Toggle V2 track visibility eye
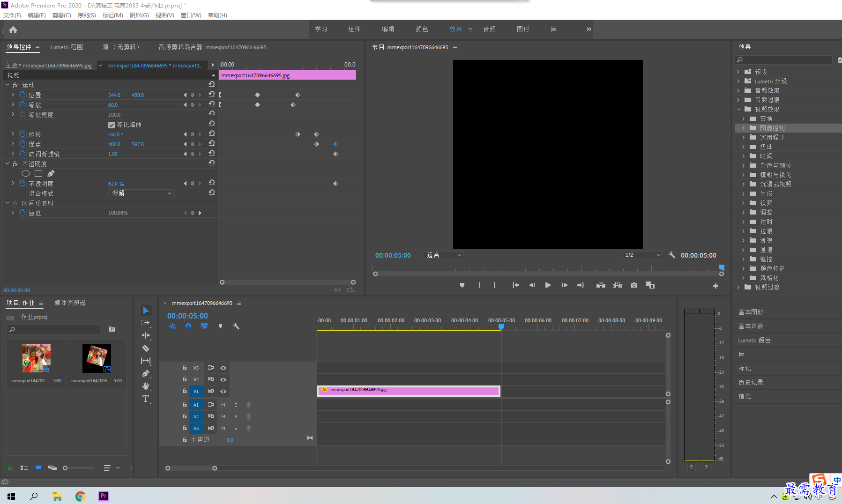Screen dimensions: 842x504 224,379
